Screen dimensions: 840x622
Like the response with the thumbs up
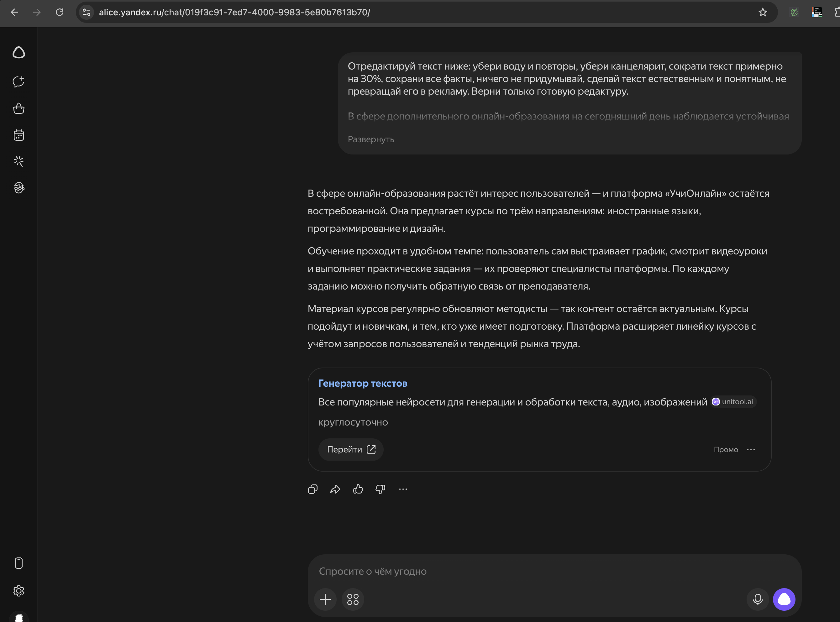pyautogui.click(x=358, y=489)
